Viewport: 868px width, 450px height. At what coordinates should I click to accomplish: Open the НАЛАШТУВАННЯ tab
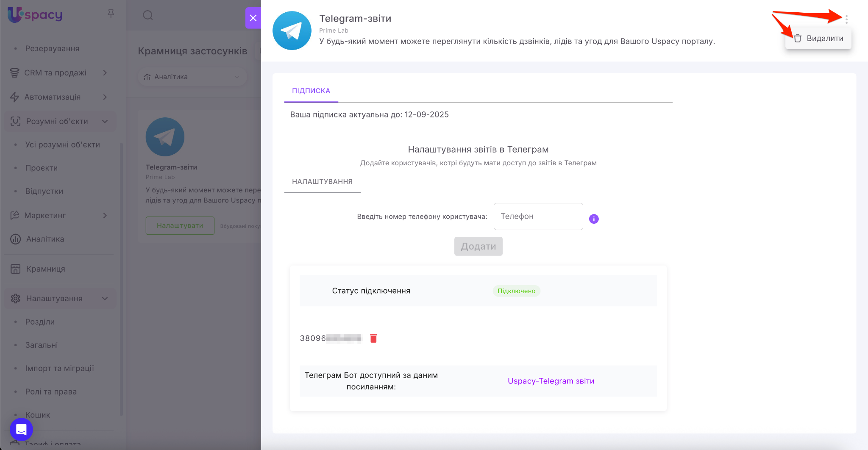point(322,181)
